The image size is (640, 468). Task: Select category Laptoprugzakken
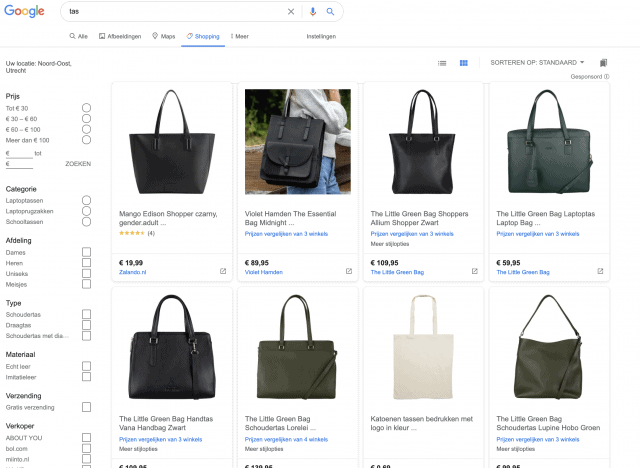[x=86, y=211]
